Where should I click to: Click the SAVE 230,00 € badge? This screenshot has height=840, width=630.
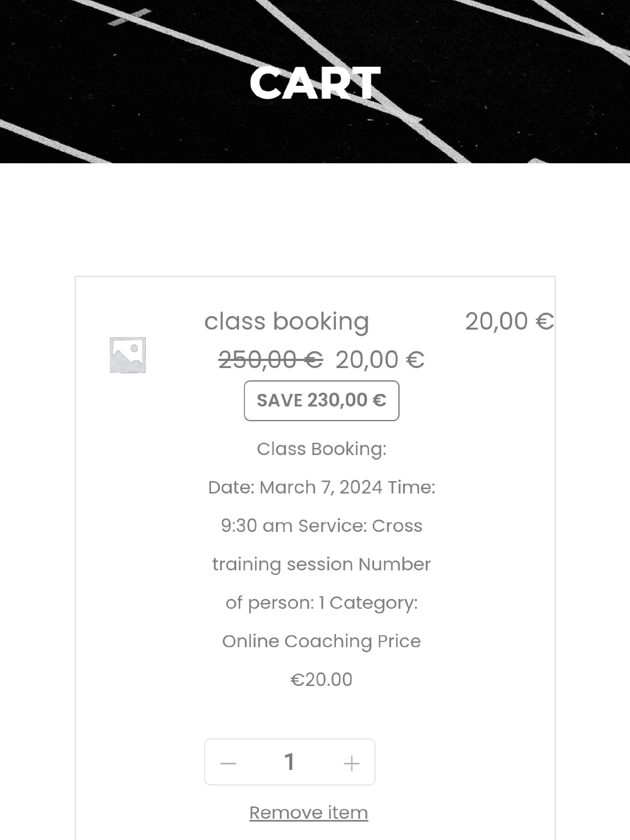tap(321, 401)
